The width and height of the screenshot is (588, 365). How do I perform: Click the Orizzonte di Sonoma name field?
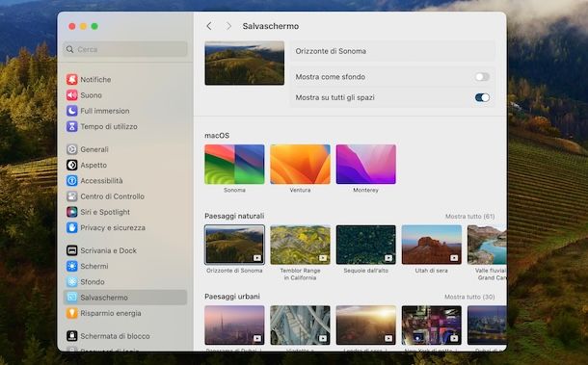(x=392, y=51)
